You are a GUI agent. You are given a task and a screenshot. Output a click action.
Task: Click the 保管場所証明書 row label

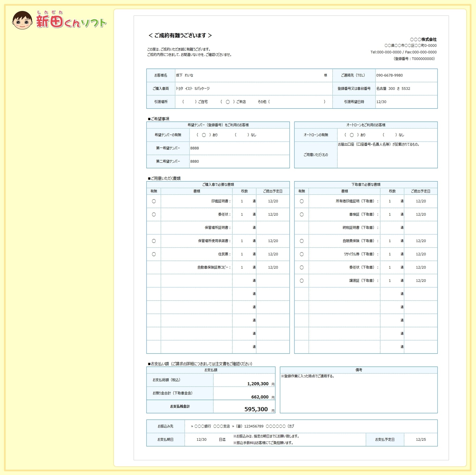[218, 228]
